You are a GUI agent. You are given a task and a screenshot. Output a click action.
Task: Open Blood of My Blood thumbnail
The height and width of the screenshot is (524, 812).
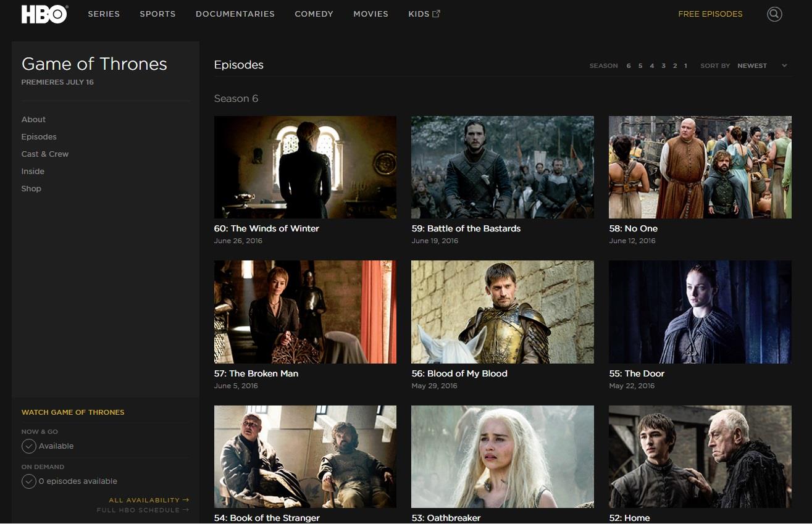coord(503,312)
